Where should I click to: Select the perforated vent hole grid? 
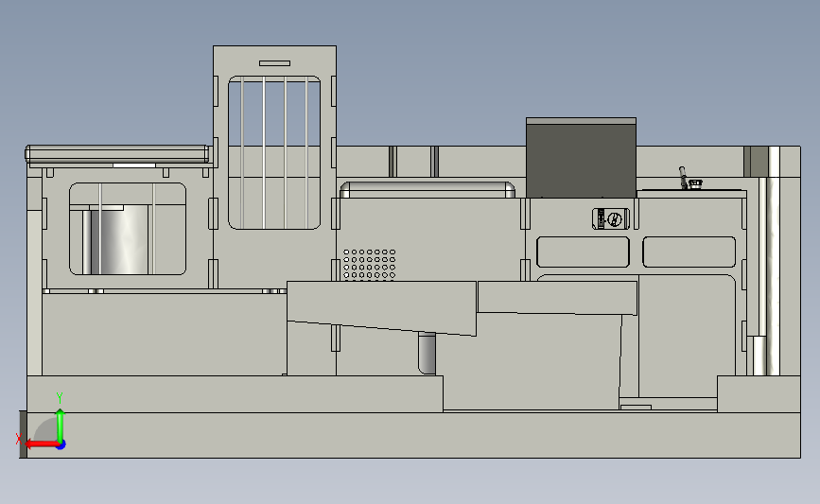pos(369,265)
